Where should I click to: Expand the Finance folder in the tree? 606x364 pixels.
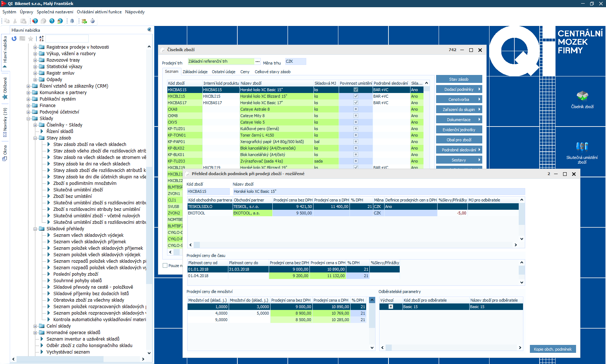point(28,106)
